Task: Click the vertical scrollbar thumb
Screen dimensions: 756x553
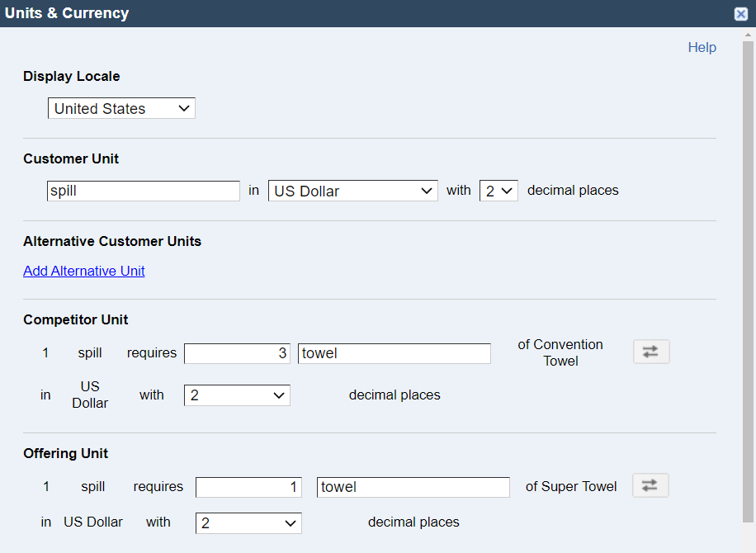Action: click(748, 281)
